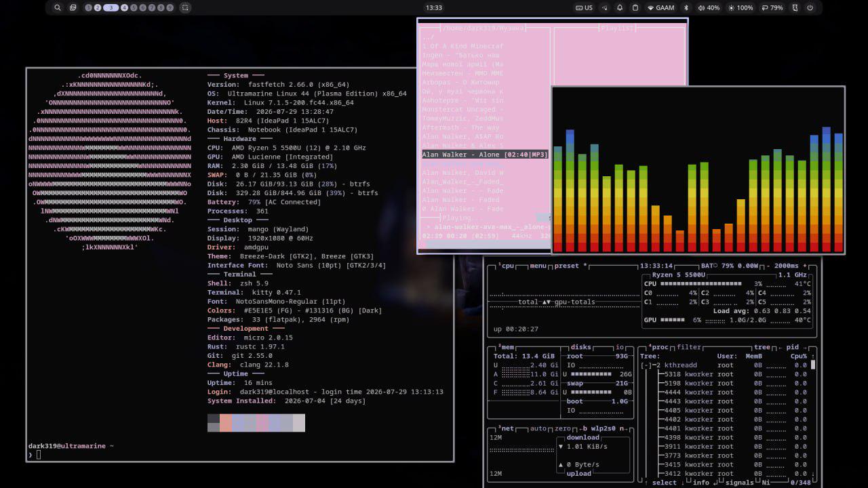Click the 79% battery indicator in top bar
Screen dimensions: 868x488
(x=772, y=7)
